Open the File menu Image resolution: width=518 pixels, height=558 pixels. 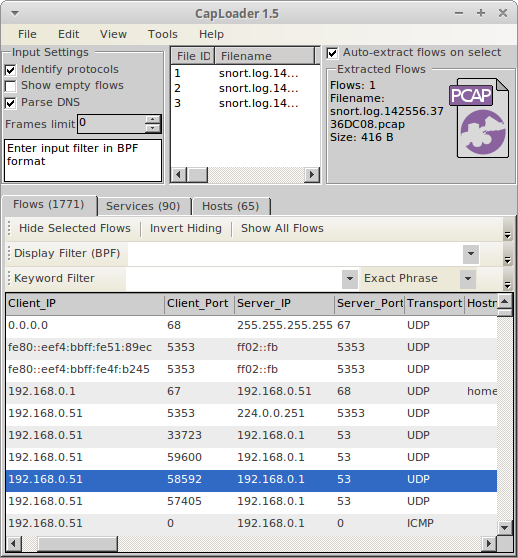click(27, 34)
